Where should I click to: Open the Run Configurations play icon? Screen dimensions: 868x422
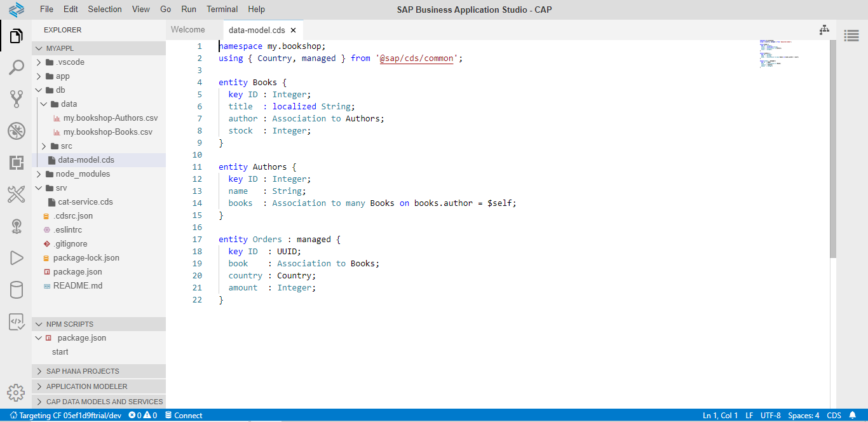pyautogui.click(x=16, y=257)
